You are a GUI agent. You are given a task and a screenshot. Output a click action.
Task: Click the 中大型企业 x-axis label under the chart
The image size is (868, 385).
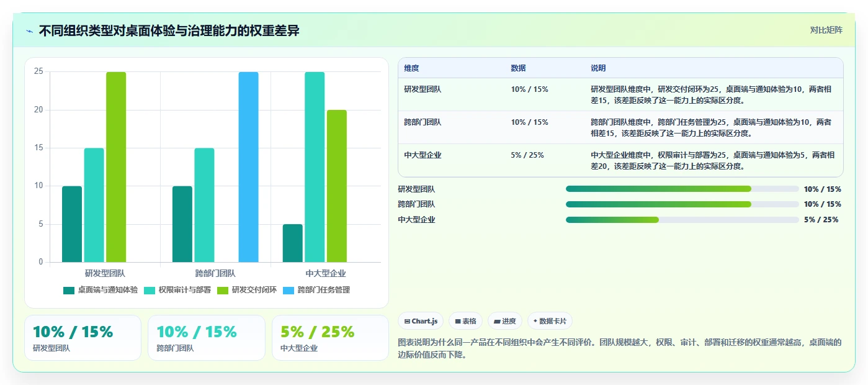click(x=326, y=273)
